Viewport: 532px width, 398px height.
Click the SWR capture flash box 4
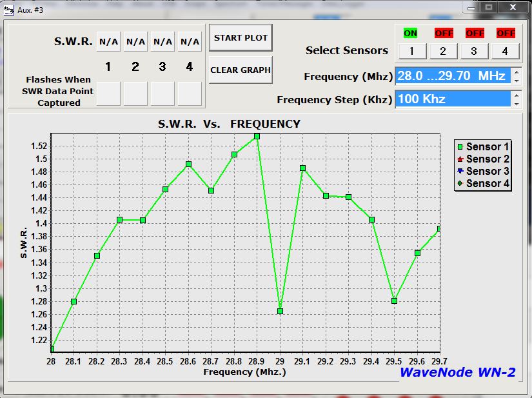[x=190, y=94]
